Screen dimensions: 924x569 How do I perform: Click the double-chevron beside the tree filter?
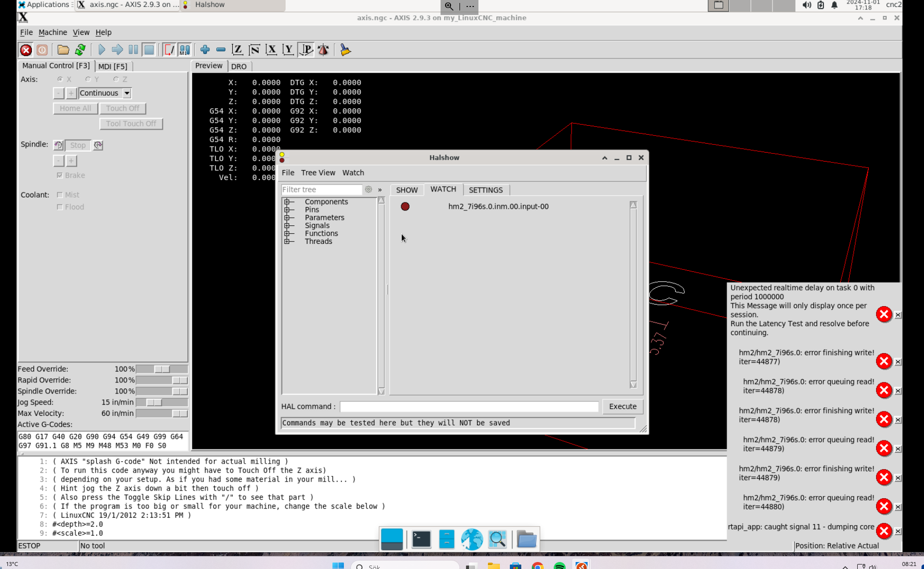[x=380, y=190]
